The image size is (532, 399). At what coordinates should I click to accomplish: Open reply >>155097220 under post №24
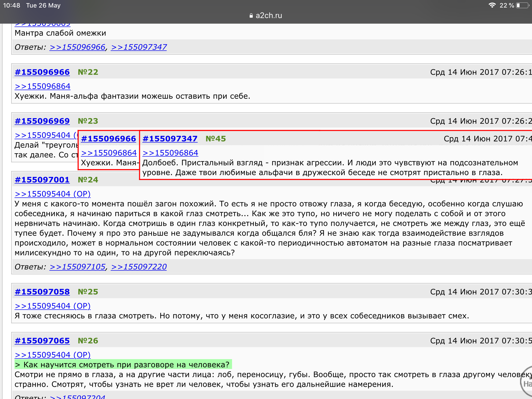pyautogui.click(x=139, y=267)
